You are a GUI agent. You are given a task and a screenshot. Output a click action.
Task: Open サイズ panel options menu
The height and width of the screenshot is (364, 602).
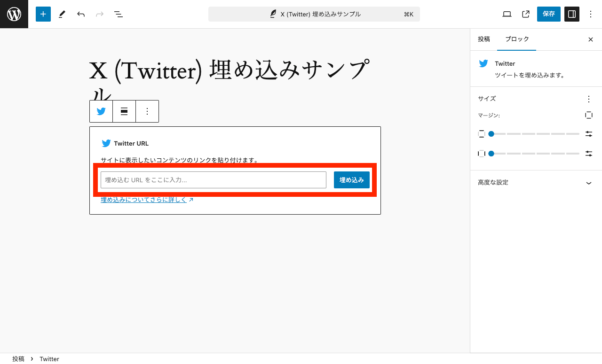589,99
